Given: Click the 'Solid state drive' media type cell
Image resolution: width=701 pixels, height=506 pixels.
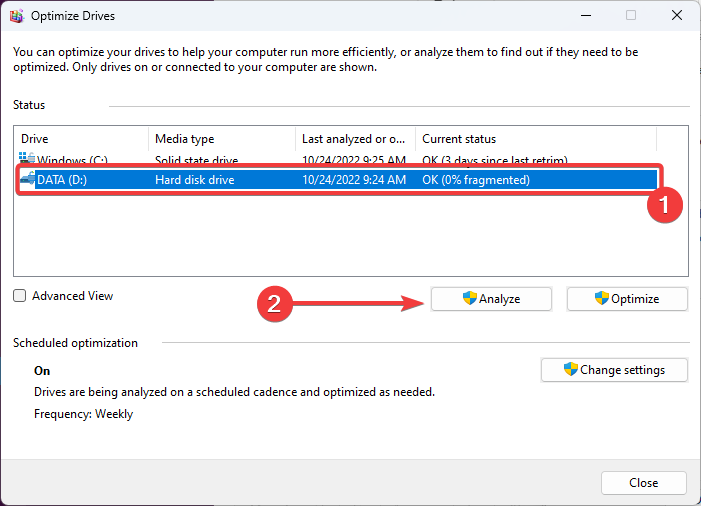Looking at the screenshot, I should coord(196,160).
